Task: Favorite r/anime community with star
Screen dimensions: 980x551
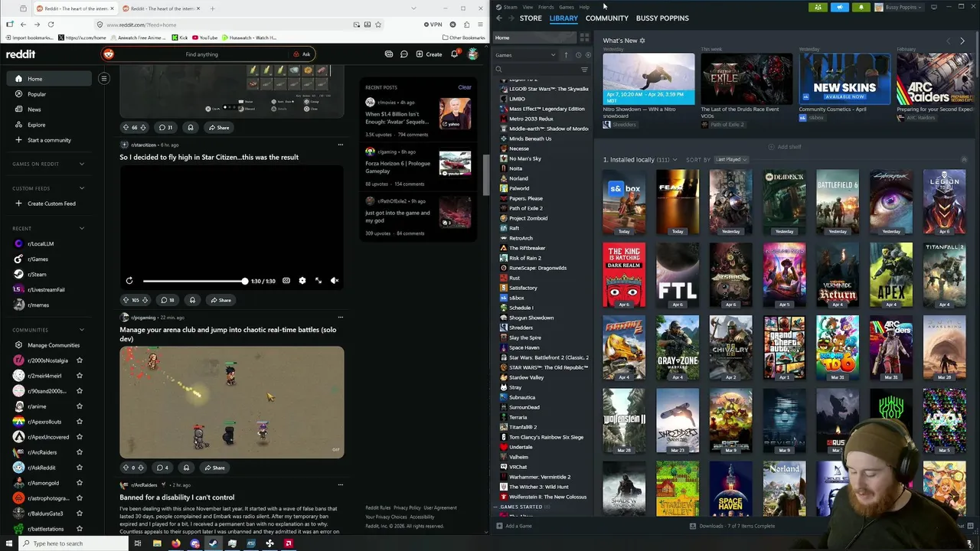Action: tap(80, 406)
